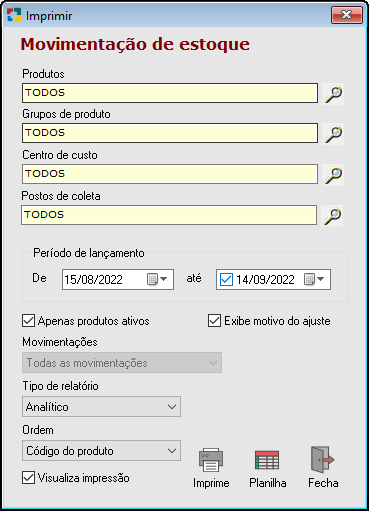
Task: Click the Fecha door exit icon
Action: click(x=322, y=460)
